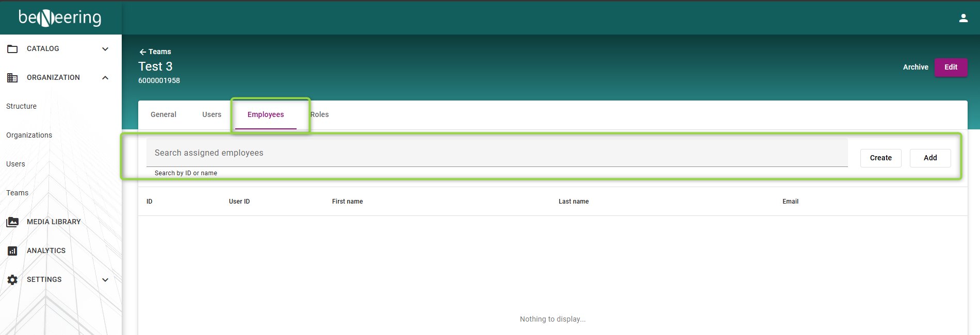Click the SETTINGS menu label

[44, 279]
